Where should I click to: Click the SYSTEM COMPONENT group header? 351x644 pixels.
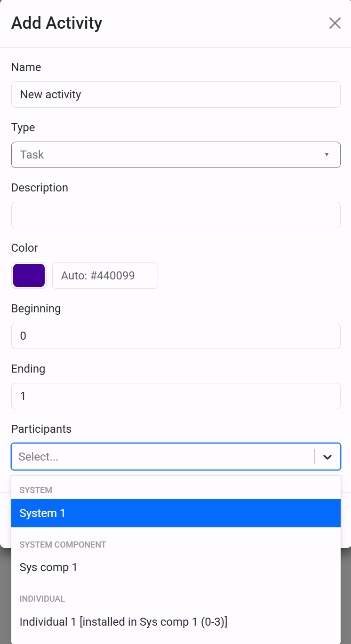63,544
